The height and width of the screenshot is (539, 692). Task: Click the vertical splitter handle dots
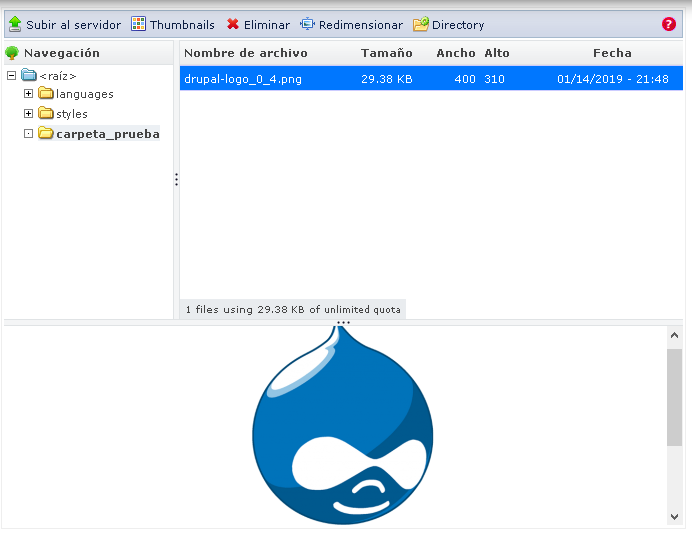click(177, 179)
